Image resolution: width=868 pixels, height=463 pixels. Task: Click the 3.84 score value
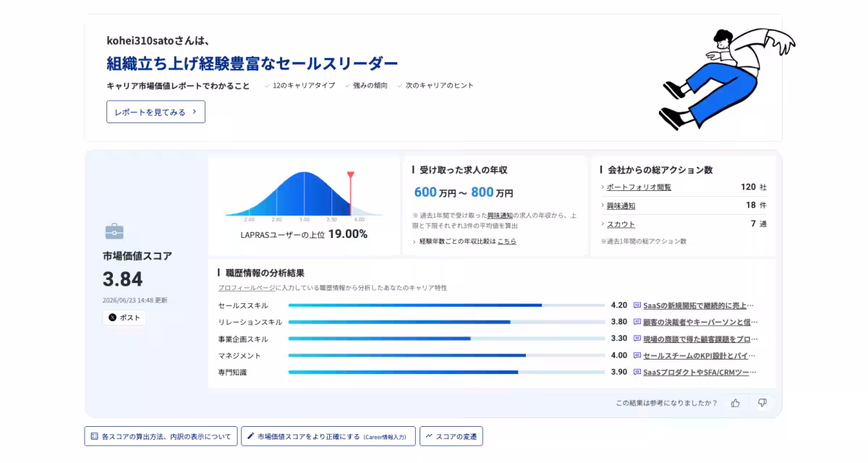pos(122,279)
